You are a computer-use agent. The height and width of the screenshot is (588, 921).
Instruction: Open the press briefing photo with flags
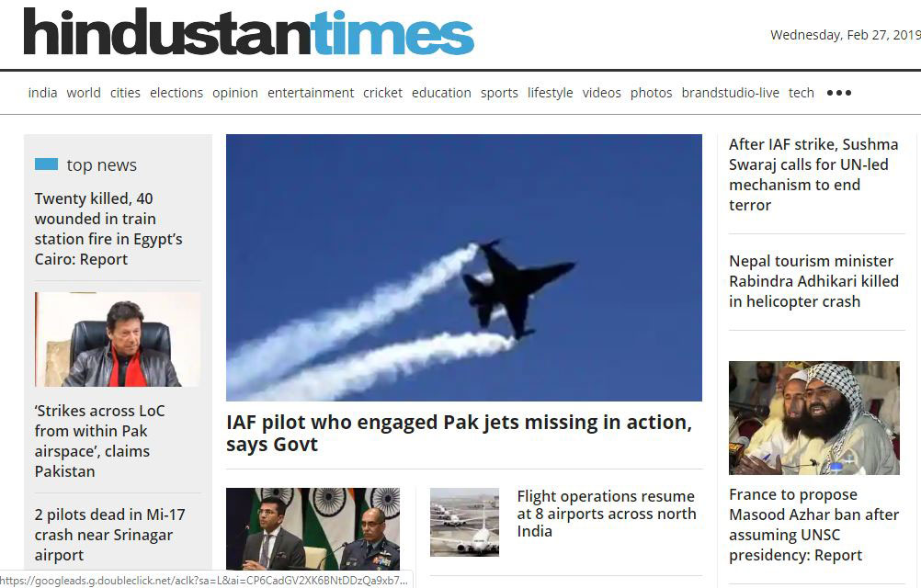[313, 528]
